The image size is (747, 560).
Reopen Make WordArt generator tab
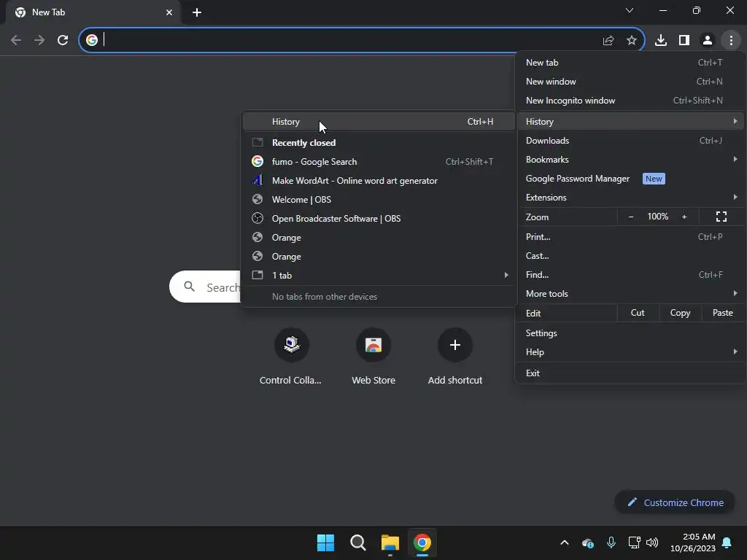(379, 181)
